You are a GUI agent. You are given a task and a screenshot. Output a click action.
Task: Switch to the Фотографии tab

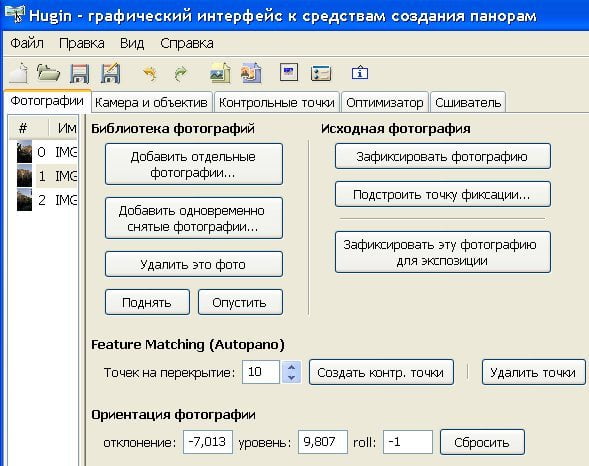[x=47, y=101]
